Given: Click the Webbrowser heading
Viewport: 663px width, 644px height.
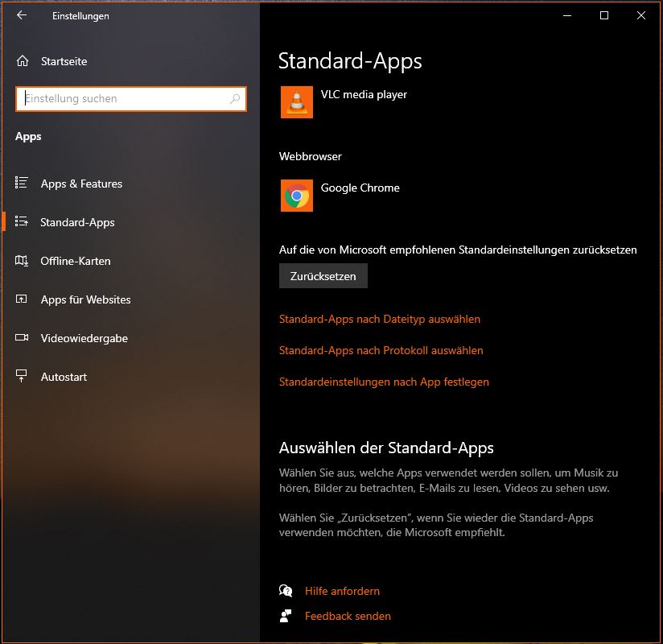Looking at the screenshot, I should [x=310, y=156].
